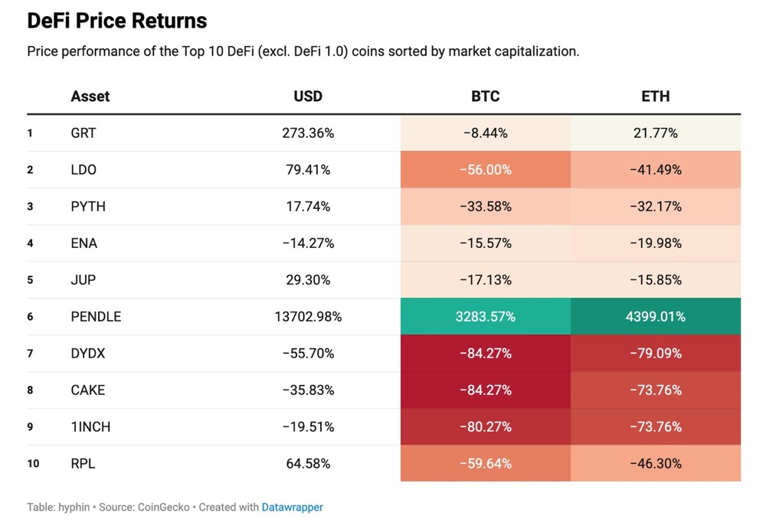Click LDO's -56.00% BTC cell
The width and height of the screenshot is (766, 532).
pos(485,170)
